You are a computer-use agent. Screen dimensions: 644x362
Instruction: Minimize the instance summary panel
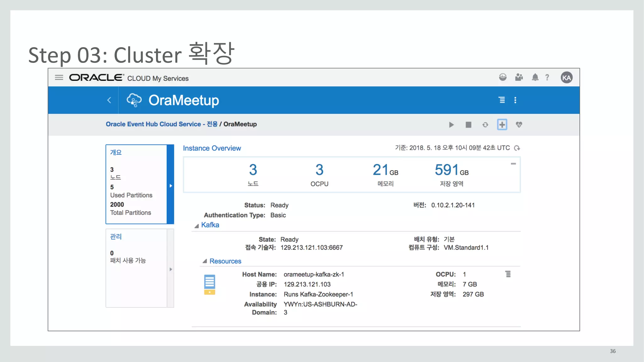[x=513, y=164]
